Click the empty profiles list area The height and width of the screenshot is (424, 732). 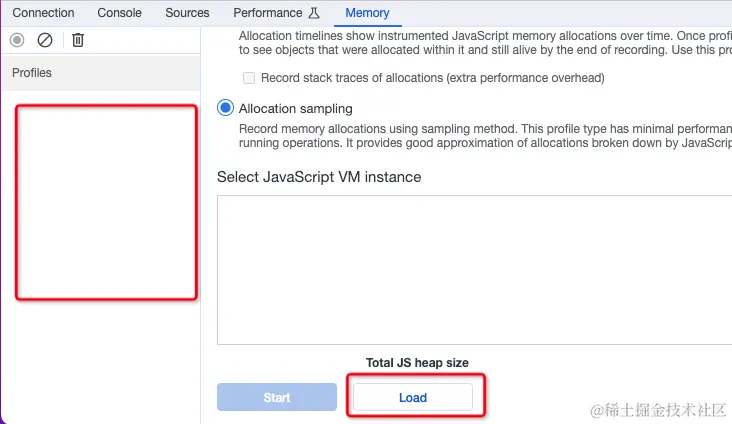106,202
